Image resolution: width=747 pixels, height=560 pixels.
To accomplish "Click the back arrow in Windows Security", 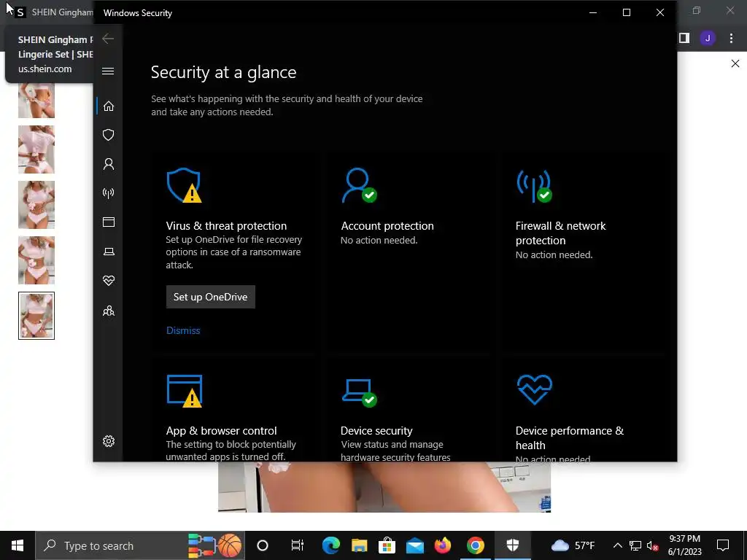I will click(x=108, y=39).
